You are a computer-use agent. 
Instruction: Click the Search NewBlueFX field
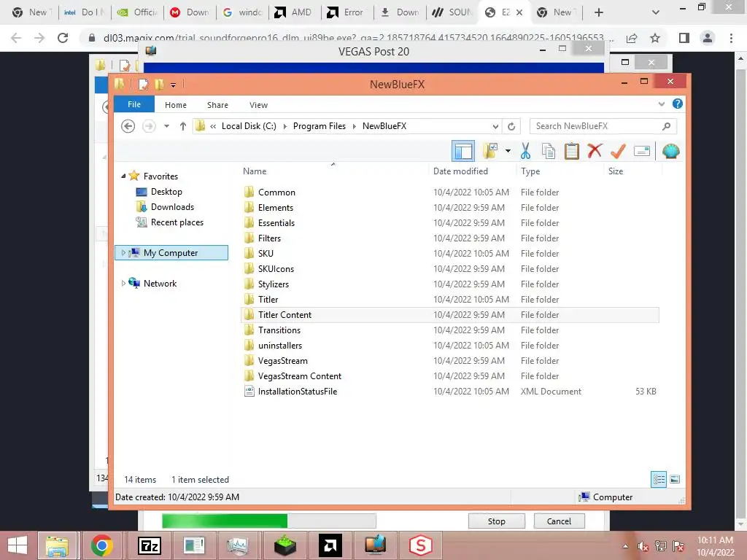[x=603, y=126]
